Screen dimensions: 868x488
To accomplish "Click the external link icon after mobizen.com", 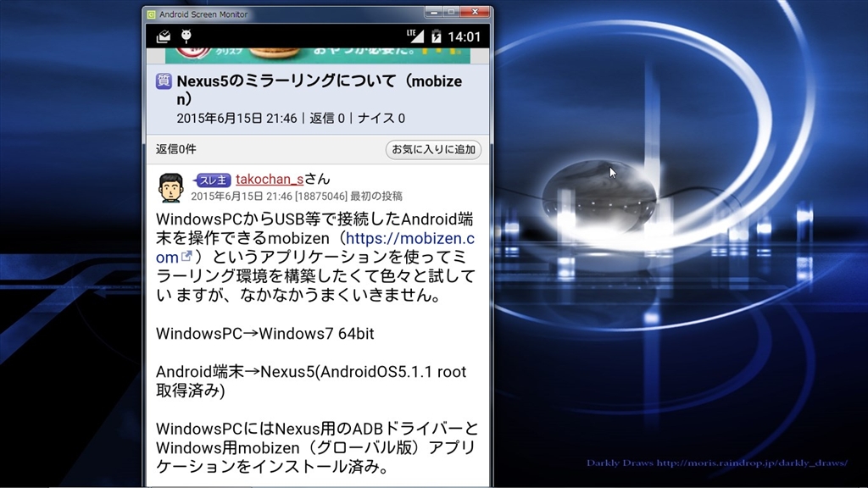I will point(187,256).
